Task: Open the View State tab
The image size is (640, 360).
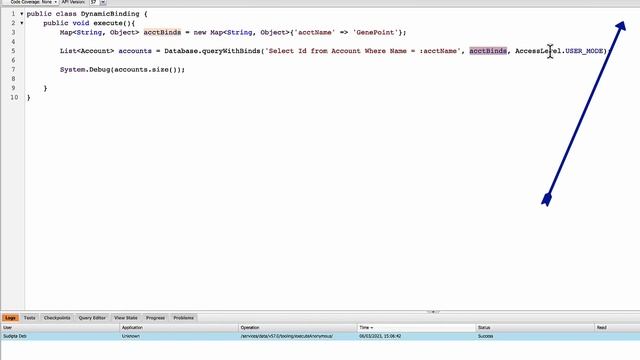Action: point(126,318)
